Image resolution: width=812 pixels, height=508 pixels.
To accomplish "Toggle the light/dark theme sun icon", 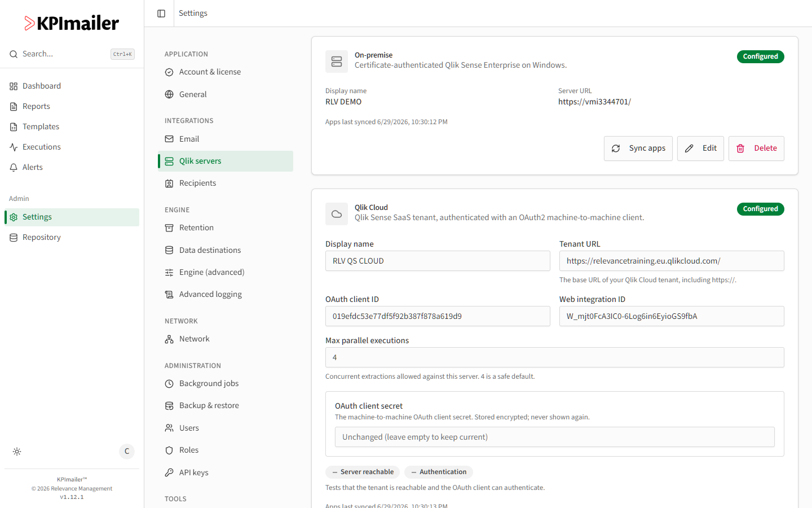I will coord(17,452).
